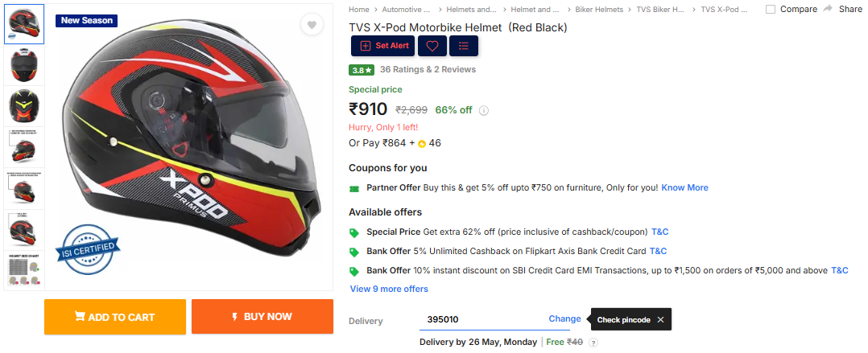Tick the Compare checkbox
This screenshot has height=353, width=868.
pos(771,10)
